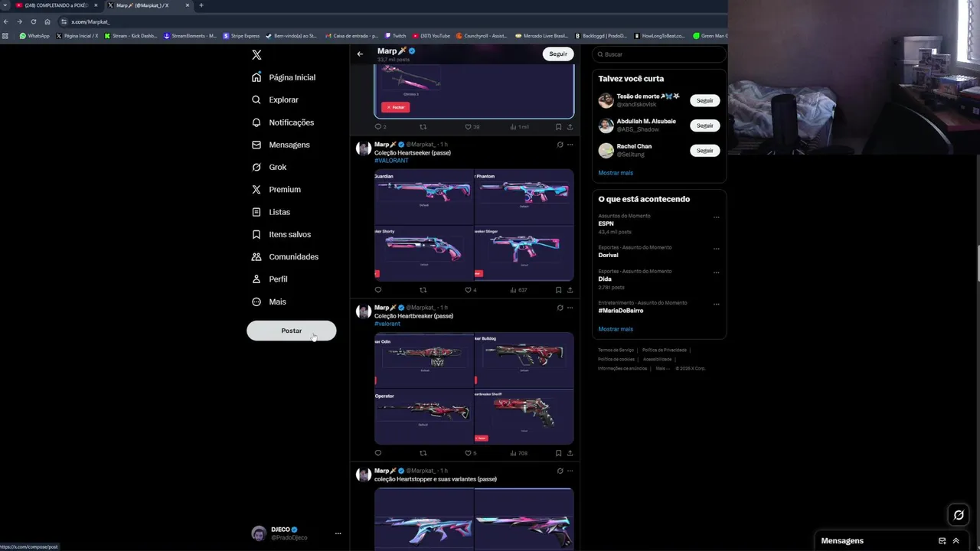Open the Guardian skin image
Viewport: 980px width, 551px height.
click(x=424, y=197)
